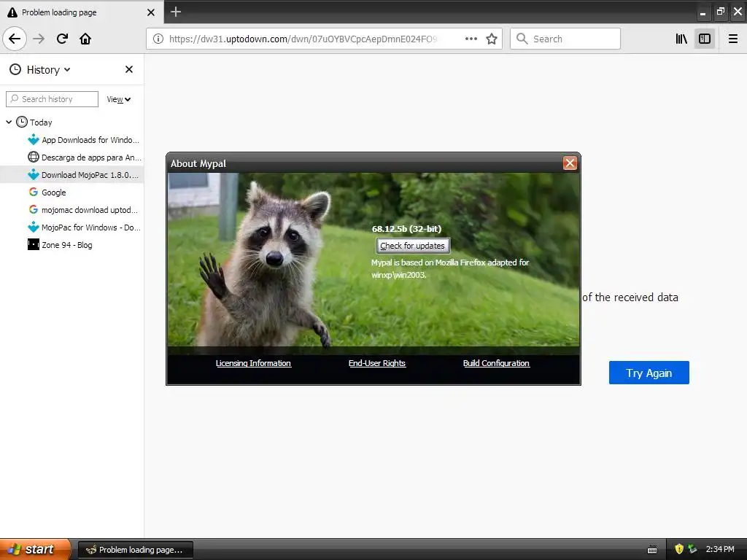Click the 68.12.5b (32-bit) version text
Screen dimensions: 747x560
point(406,228)
